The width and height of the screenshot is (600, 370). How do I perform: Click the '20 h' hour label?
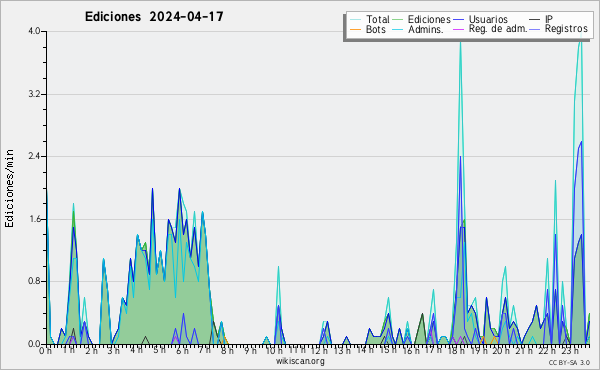coord(501,351)
